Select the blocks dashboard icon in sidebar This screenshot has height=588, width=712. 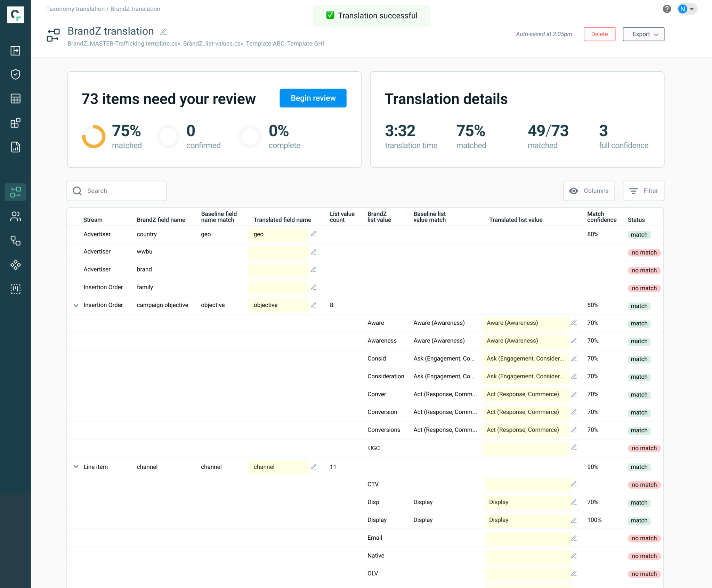coord(15,122)
